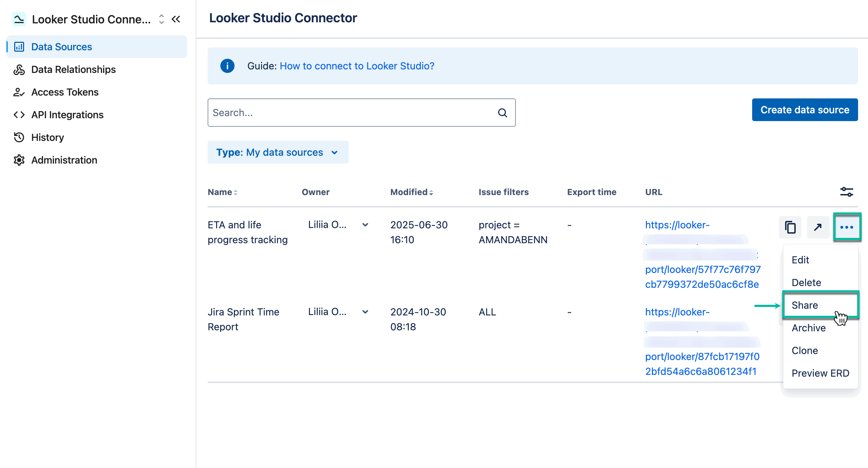Open the Data Relationships section
Image resolution: width=868 pixels, height=468 pixels.
click(73, 69)
